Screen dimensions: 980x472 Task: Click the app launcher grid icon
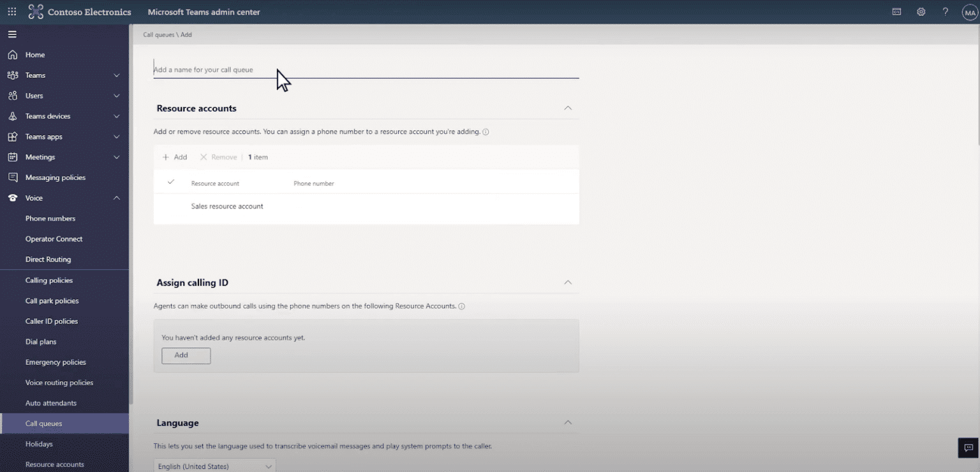pos(11,11)
